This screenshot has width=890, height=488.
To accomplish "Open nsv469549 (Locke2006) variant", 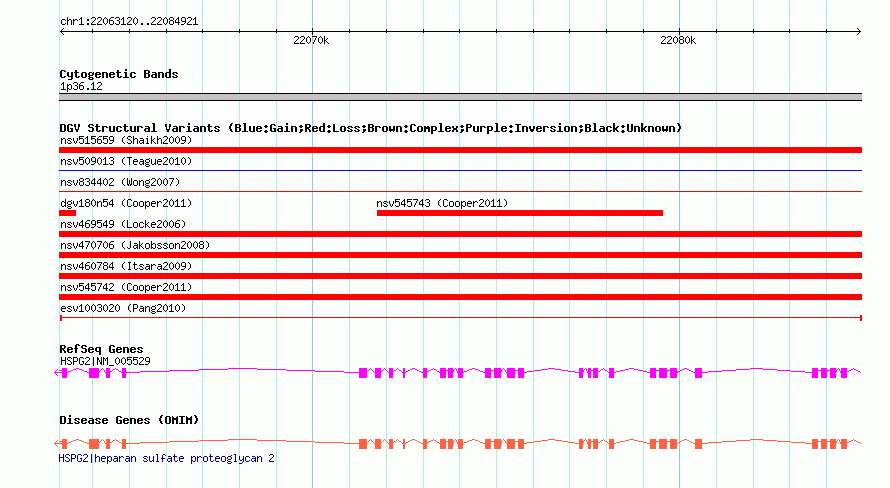I will pyautogui.click(x=123, y=224).
